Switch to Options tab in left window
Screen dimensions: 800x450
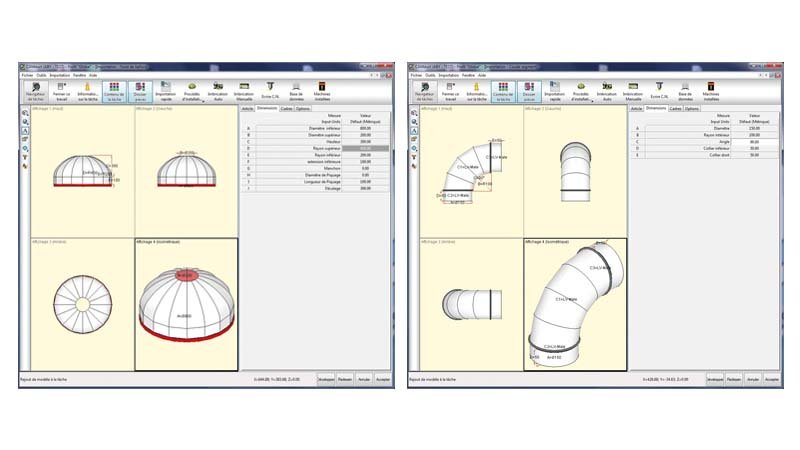coord(303,108)
